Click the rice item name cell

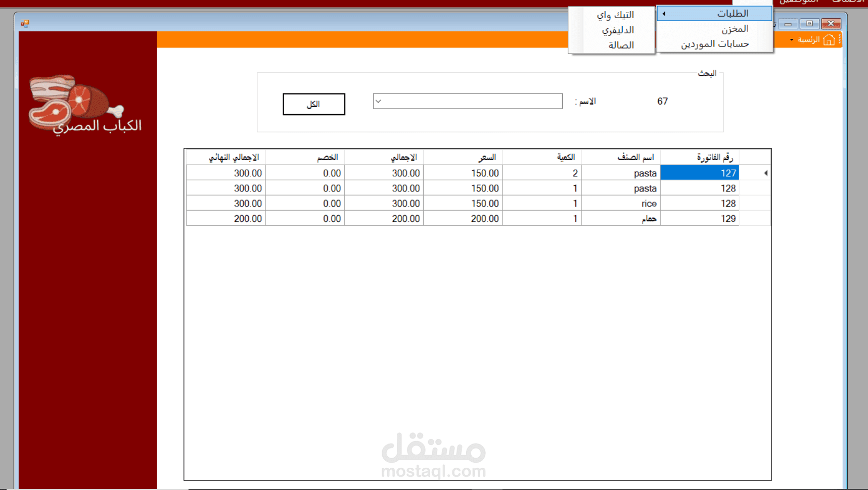pos(621,204)
